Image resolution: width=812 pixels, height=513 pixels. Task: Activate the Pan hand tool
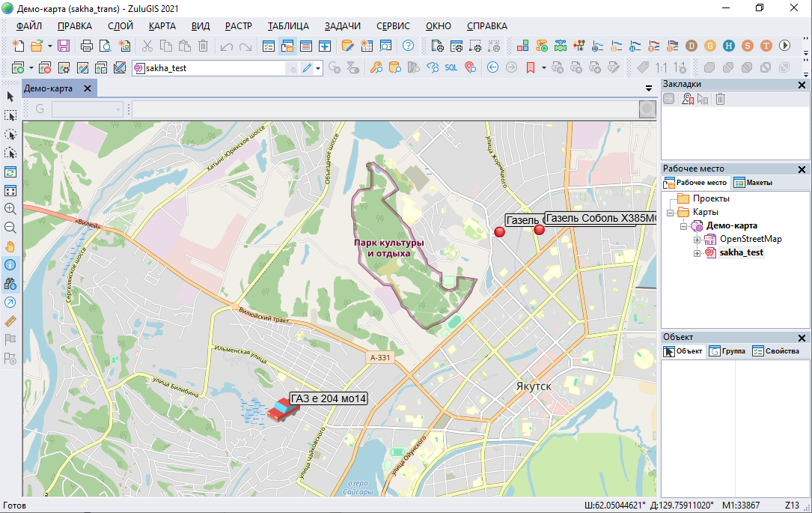(10, 246)
